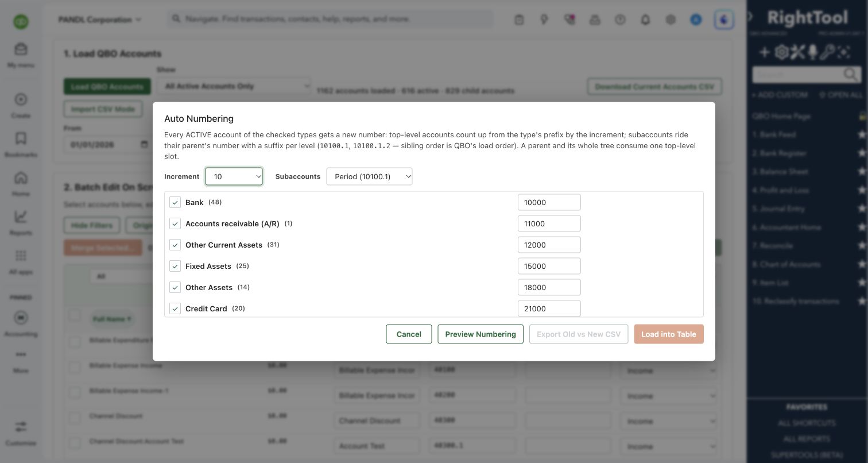Toggle the Other Current Assets checkbox

[175, 245]
